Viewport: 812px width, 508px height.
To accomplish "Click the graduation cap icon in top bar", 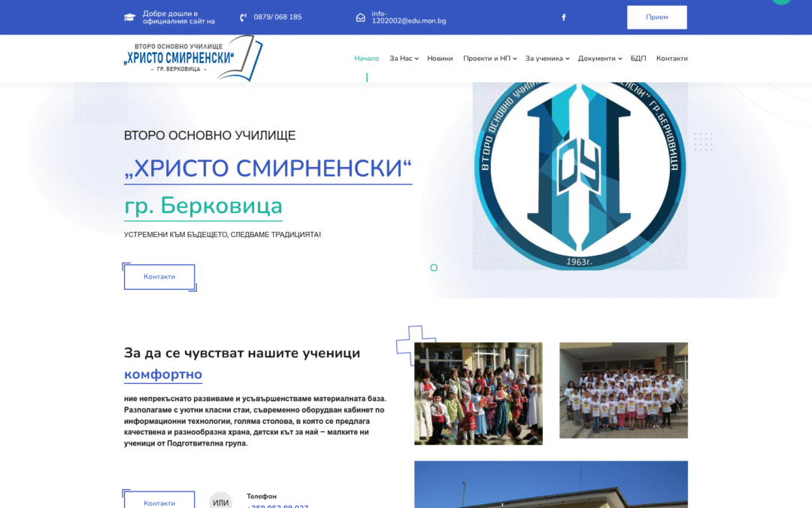I will pyautogui.click(x=129, y=17).
